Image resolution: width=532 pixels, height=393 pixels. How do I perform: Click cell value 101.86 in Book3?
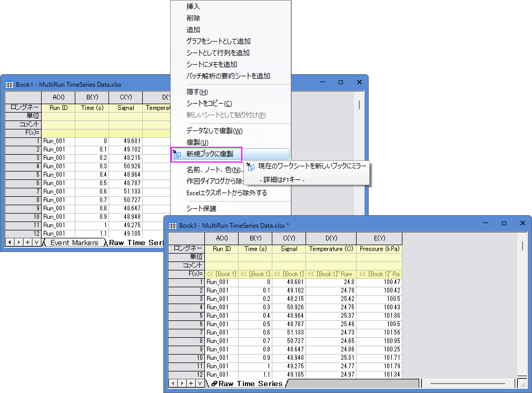pyautogui.click(x=379, y=316)
